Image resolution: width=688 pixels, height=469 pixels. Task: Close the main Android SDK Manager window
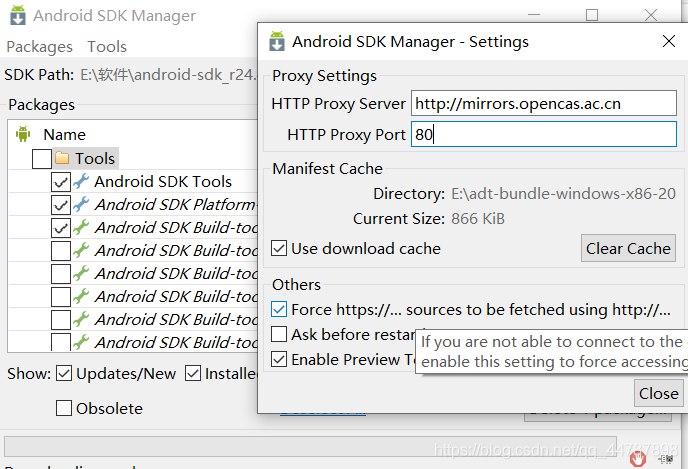(651, 15)
